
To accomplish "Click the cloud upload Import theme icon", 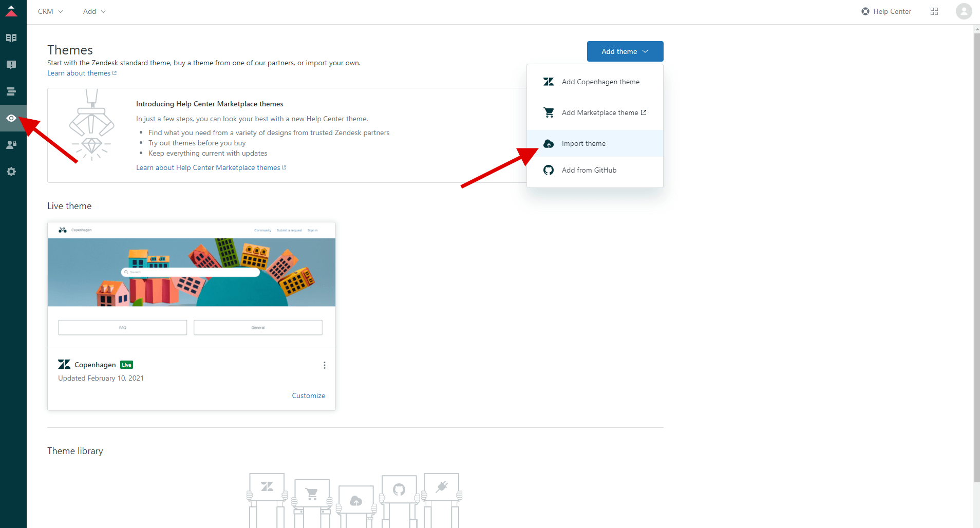I will click(549, 143).
